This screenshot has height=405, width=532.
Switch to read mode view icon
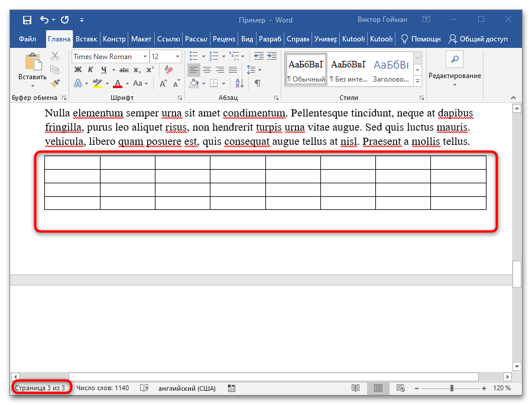tap(355, 388)
